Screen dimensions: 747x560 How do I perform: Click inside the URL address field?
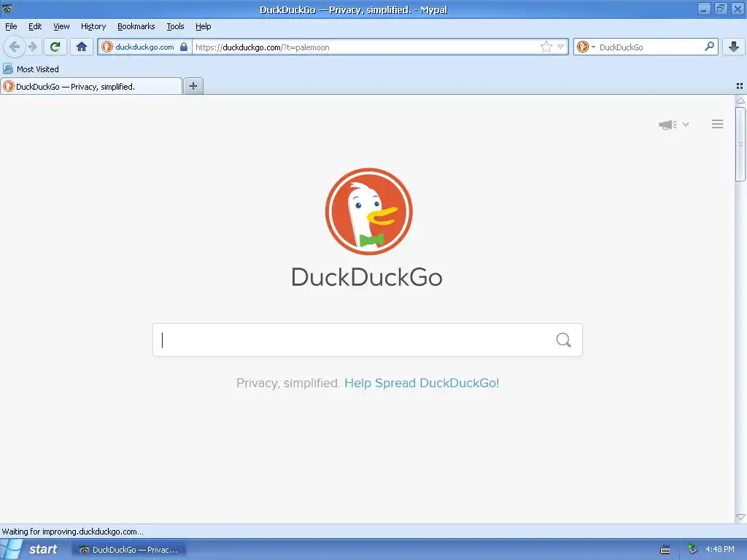click(x=366, y=47)
